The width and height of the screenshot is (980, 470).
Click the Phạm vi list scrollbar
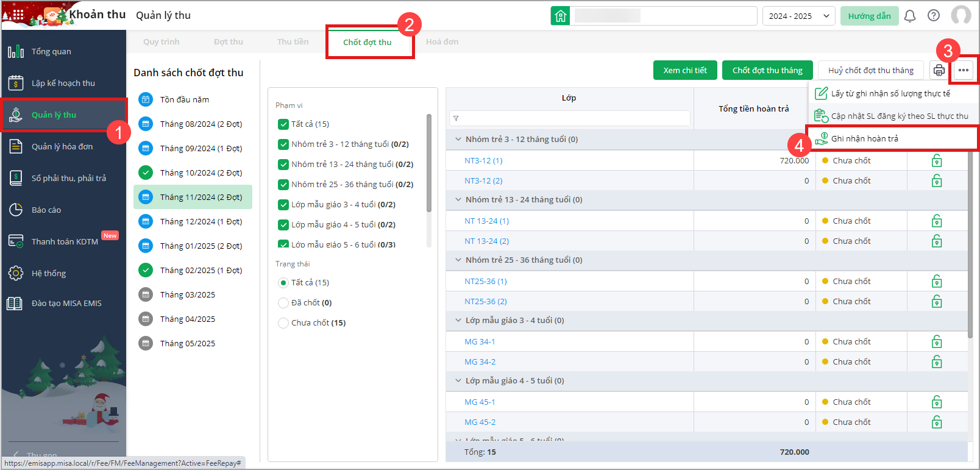click(429, 163)
